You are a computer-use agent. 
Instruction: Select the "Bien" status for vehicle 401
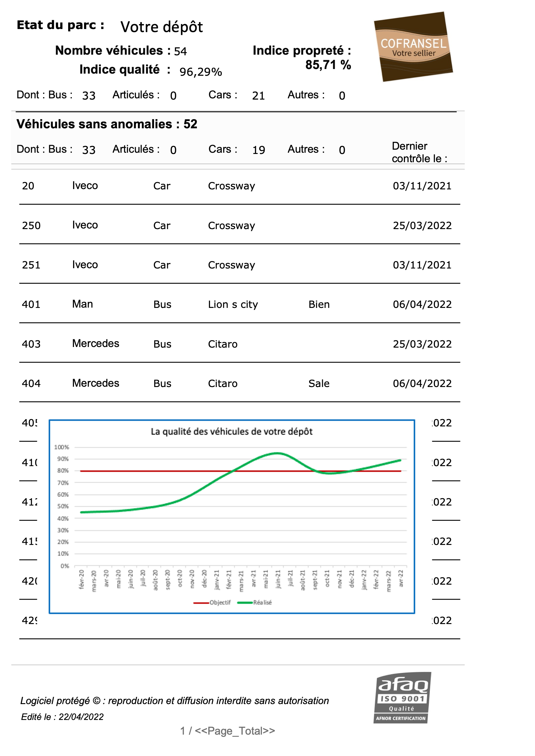[319, 304]
